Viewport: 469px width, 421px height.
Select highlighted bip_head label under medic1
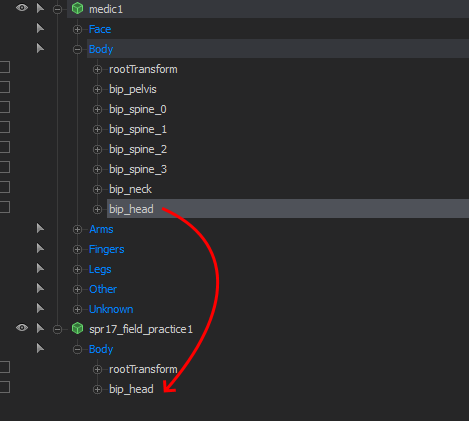[131, 210]
